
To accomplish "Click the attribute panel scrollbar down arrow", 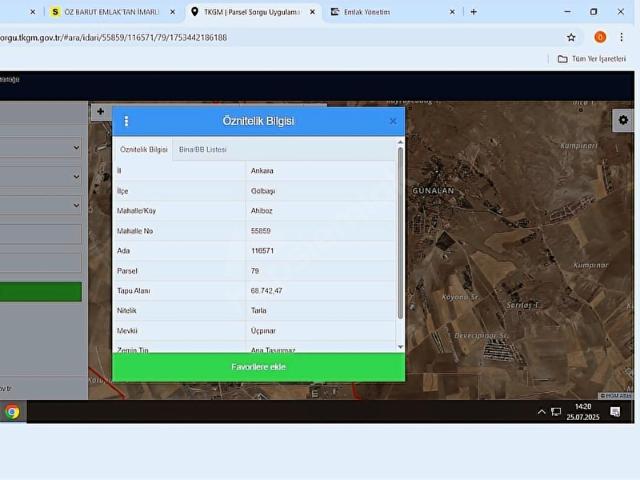I will pyautogui.click(x=401, y=347).
